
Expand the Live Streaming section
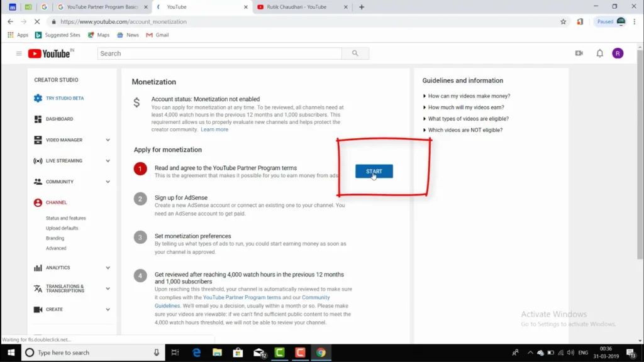(x=108, y=161)
